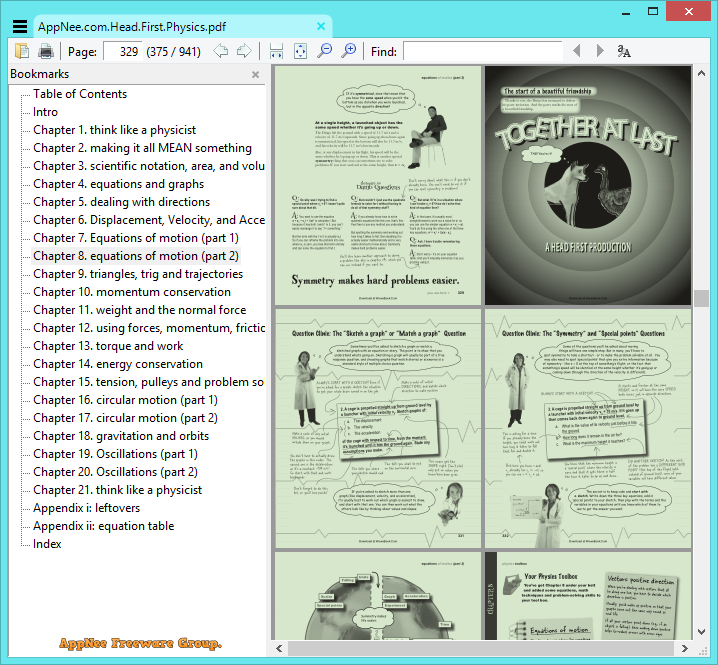Screen dimensions: 718x665
Task: Click the Find input box
Action: [483, 51]
